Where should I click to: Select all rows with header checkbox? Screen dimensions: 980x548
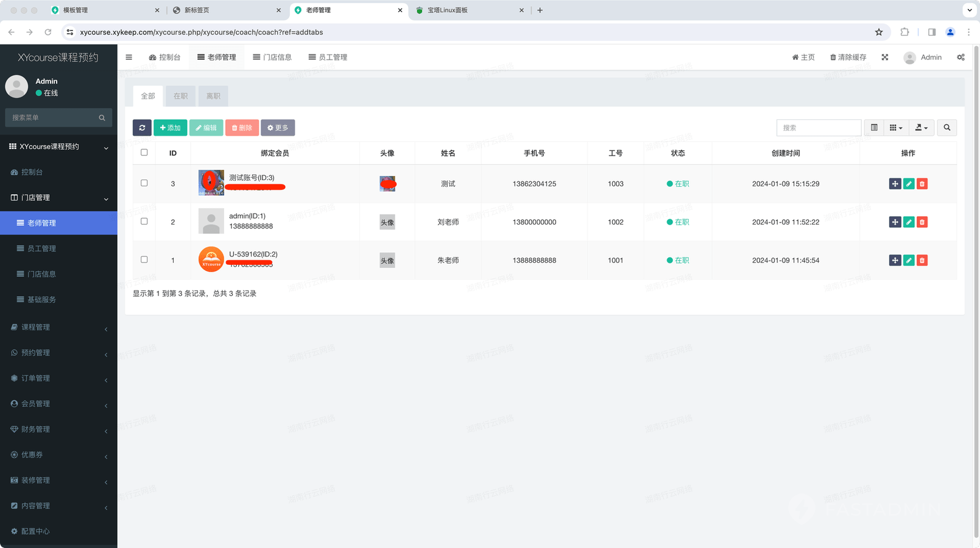pos(144,153)
